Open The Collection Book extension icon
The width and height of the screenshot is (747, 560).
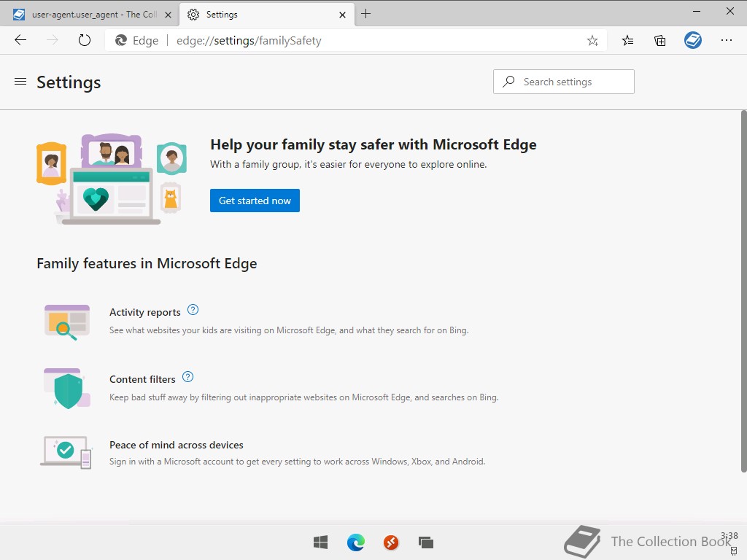[x=693, y=41]
